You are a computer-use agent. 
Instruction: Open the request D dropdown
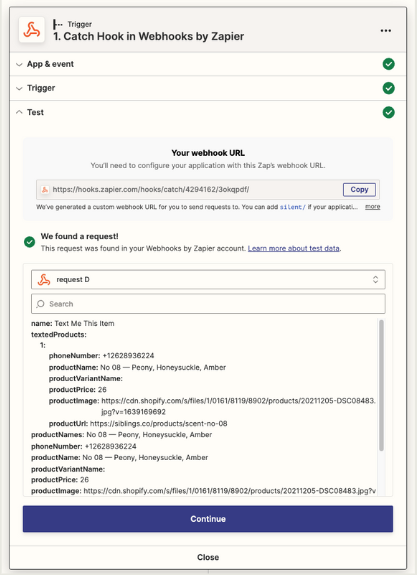point(208,280)
